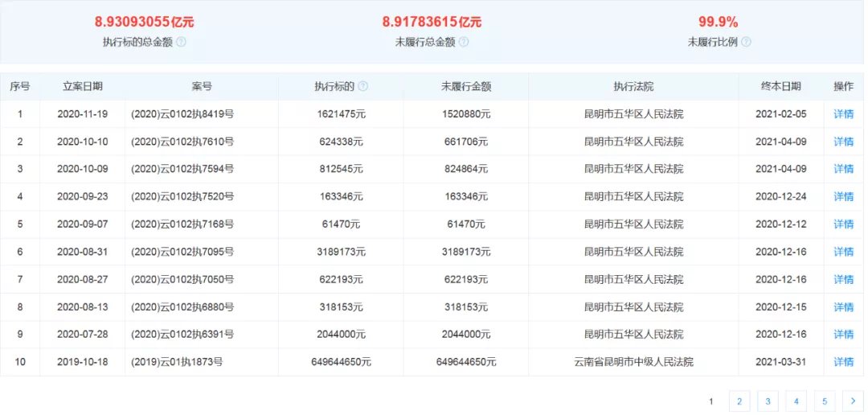This screenshot has height=415, width=868.
Task: Click the 99.9% ratio value
Action: tap(718, 23)
